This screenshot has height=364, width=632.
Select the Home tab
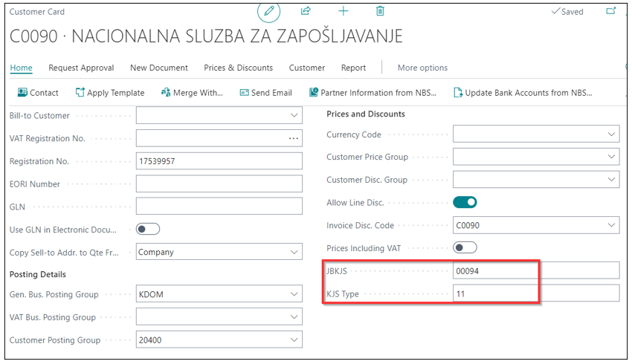coord(21,68)
